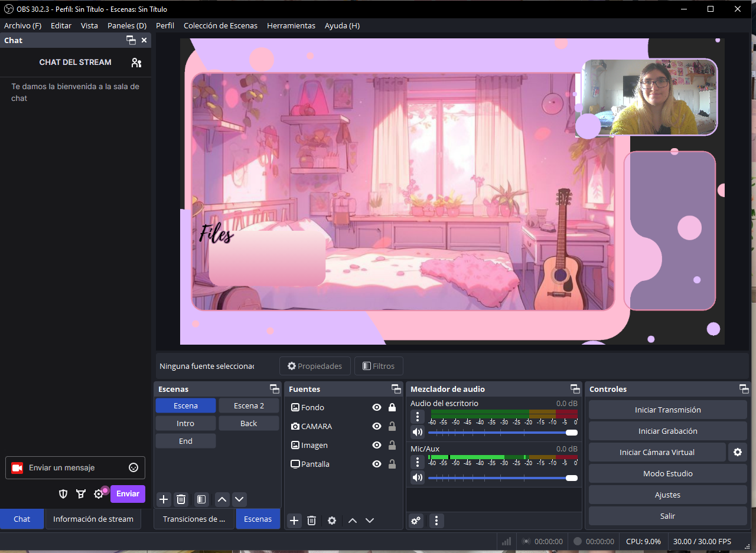The image size is (756, 553).
Task: Open Mic/Aux options three-dots menu
Action: coord(418,462)
